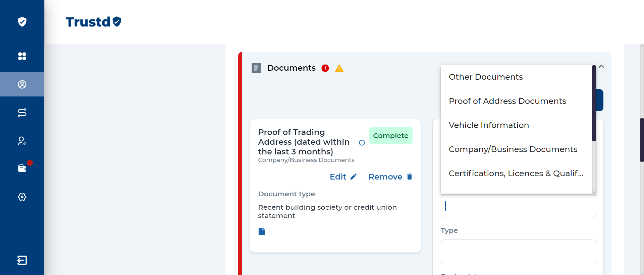Click the shield logo in sidebar

point(22,22)
